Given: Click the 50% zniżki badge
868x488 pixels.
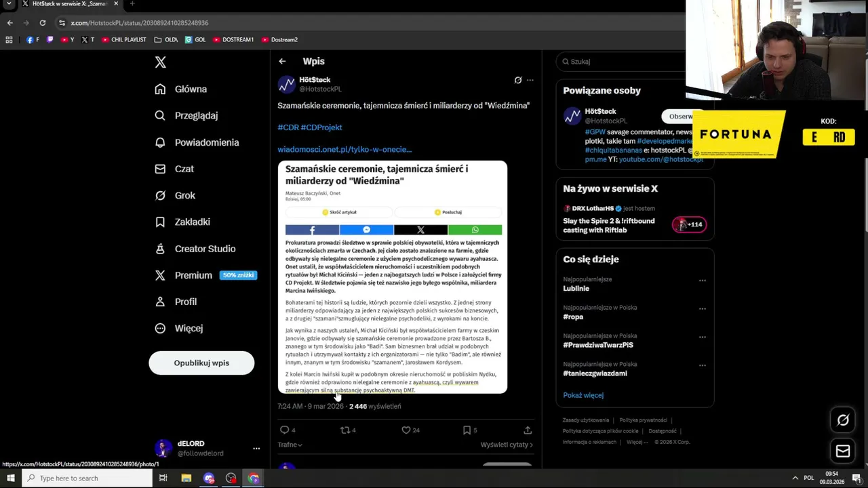Looking at the screenshot, I should click(238, 275).
